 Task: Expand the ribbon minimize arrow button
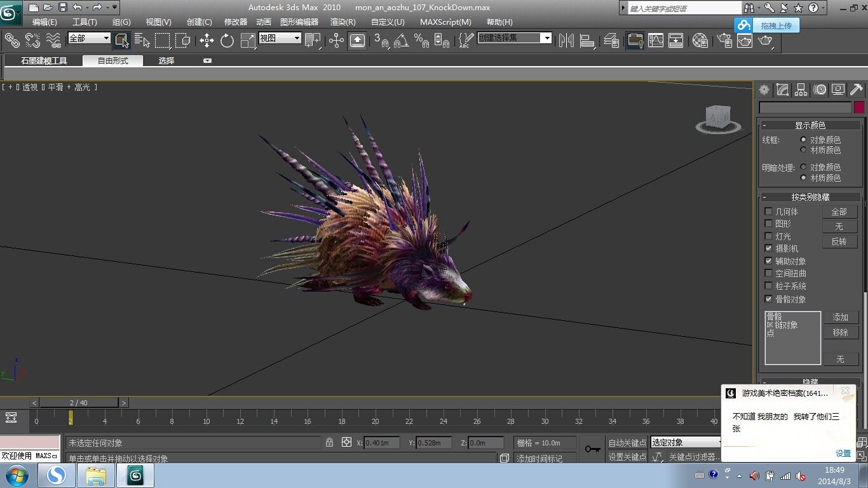207,61
